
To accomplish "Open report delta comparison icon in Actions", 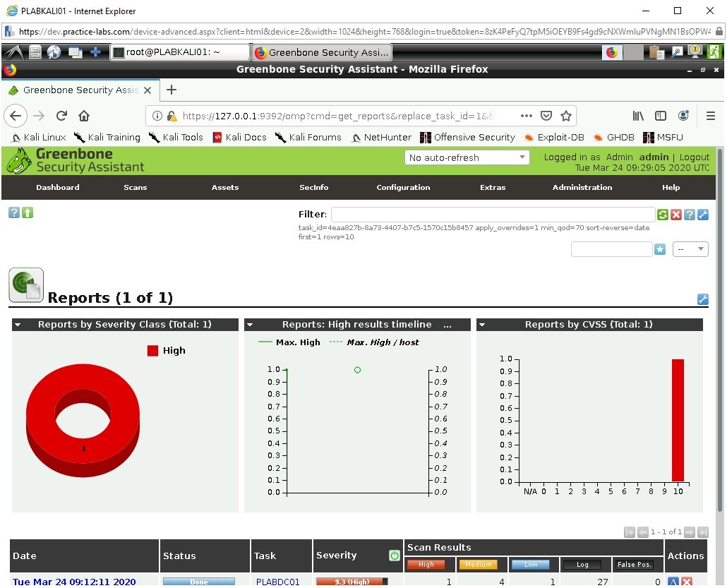I will (x=673, y=581).
